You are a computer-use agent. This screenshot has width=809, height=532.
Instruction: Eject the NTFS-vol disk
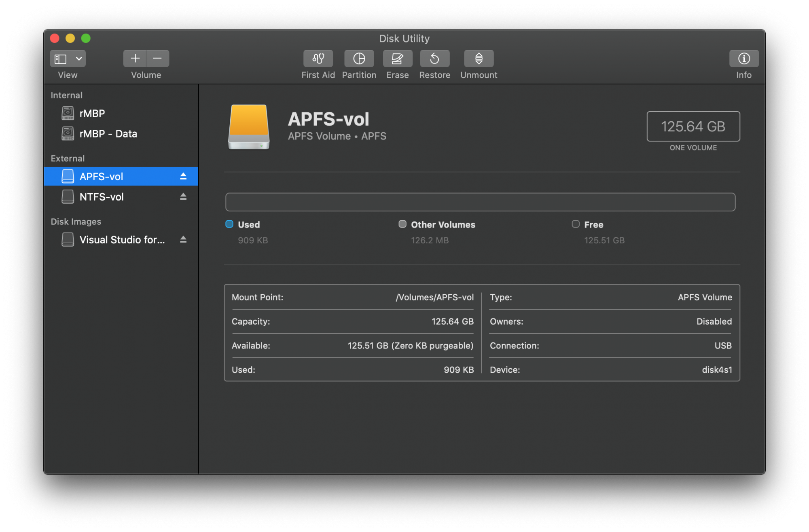pos(183,196)
